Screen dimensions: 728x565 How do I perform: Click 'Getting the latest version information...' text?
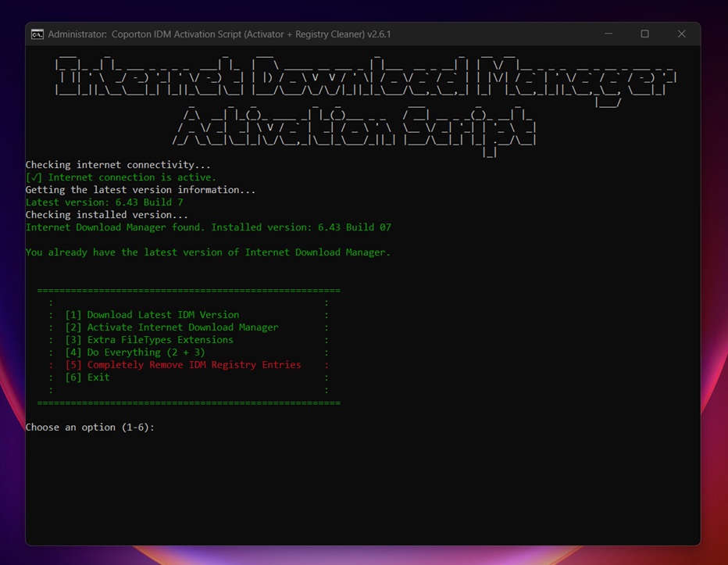141,190
